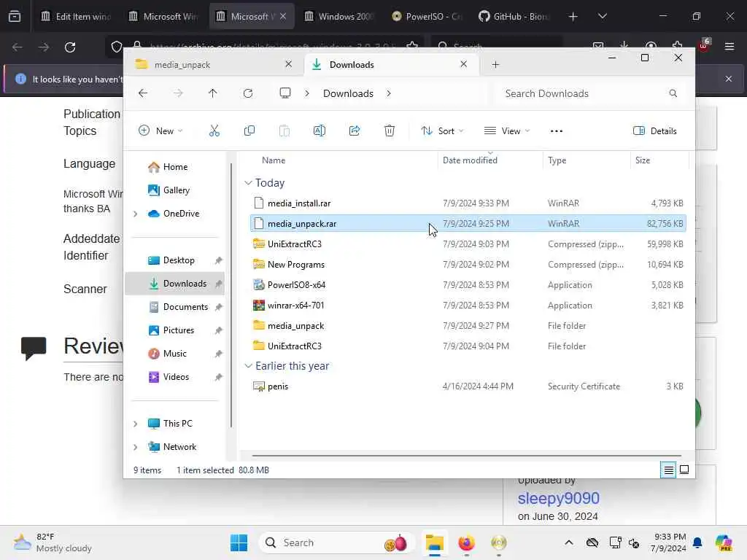This screenshot has height=560, width=747.
Task: Add a new Explorer tab
Action: 495,65
